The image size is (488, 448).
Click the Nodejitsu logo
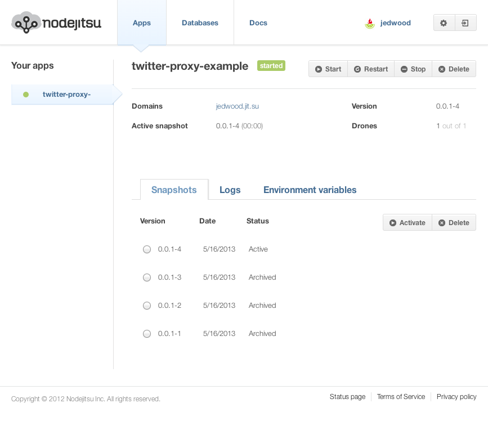[56, 23]
